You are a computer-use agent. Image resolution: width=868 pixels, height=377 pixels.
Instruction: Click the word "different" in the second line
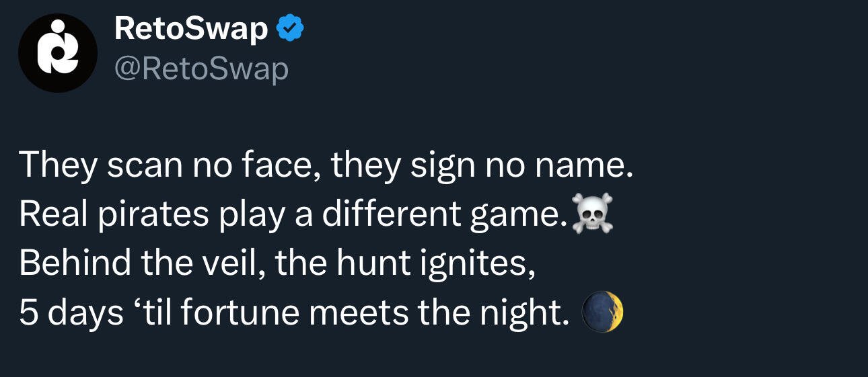tap(390, 215)
